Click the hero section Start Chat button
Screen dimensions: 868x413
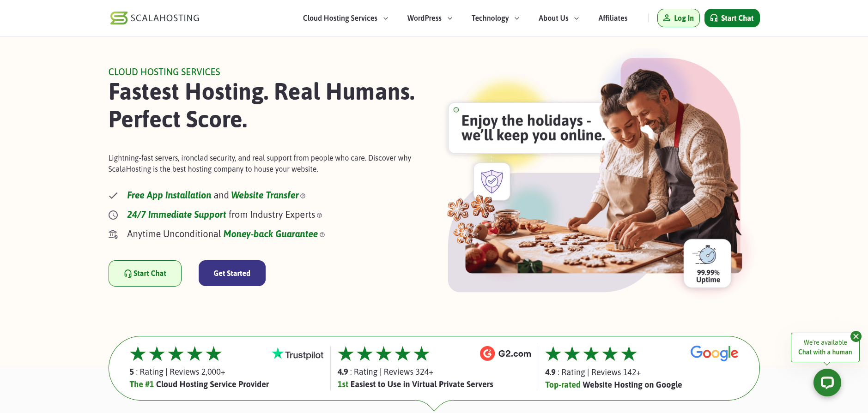145,273
